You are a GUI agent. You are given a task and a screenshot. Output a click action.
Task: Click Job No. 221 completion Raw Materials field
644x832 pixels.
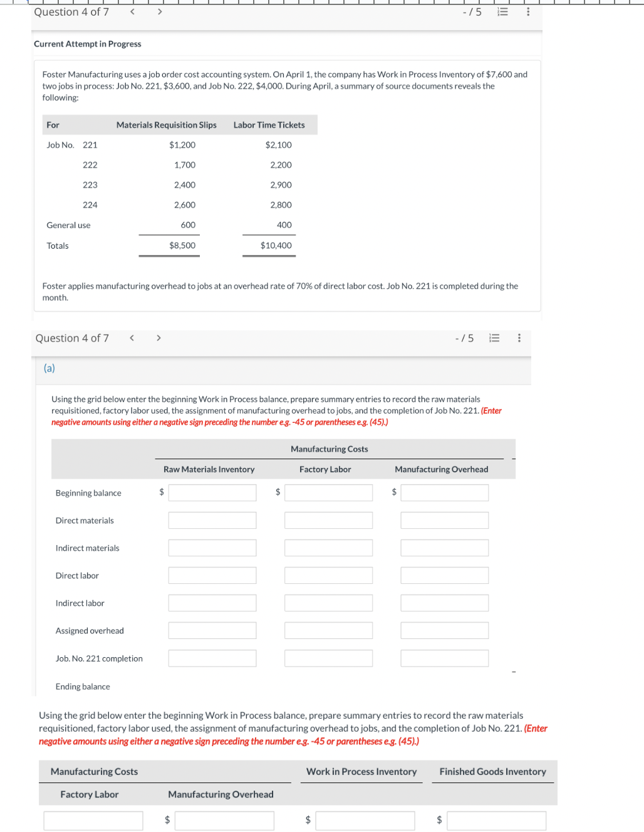[x=212, y=658]
